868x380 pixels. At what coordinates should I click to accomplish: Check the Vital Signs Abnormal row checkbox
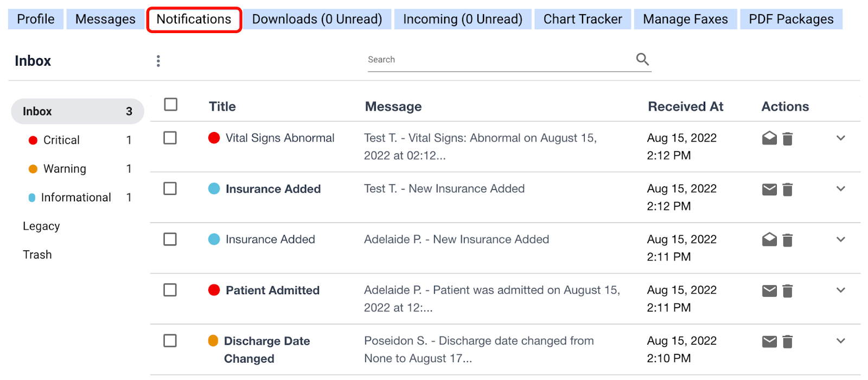pyautogui.click(x=170, y=138)
